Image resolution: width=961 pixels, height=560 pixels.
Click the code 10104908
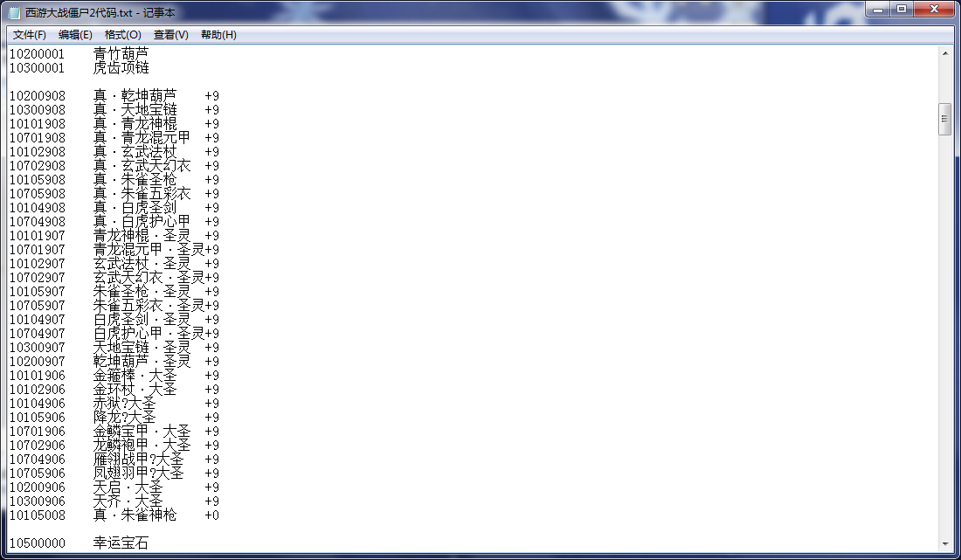[37, 208]
